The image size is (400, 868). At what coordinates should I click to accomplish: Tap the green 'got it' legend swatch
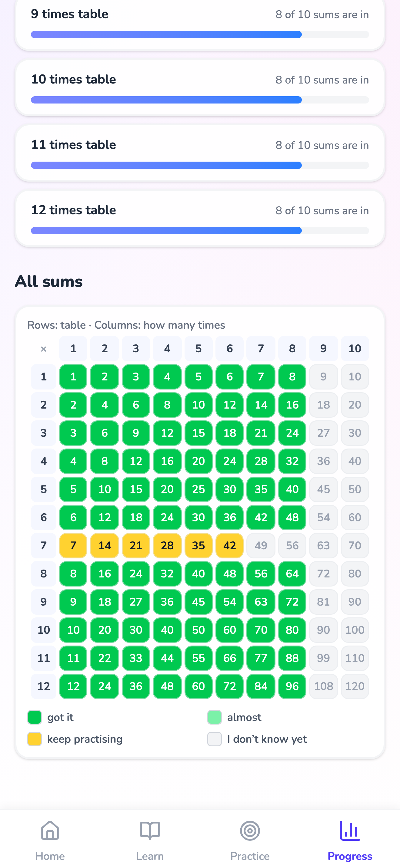(x=35, y=717)
